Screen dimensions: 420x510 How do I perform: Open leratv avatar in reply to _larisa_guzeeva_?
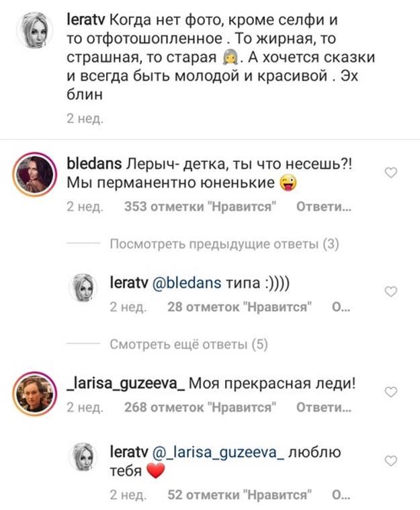[x=85, y=458]
